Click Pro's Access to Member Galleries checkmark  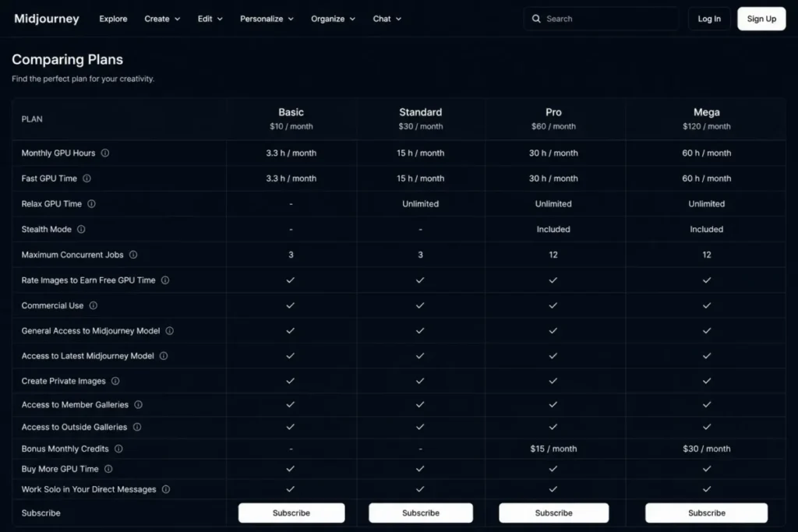tap(553, 405)
